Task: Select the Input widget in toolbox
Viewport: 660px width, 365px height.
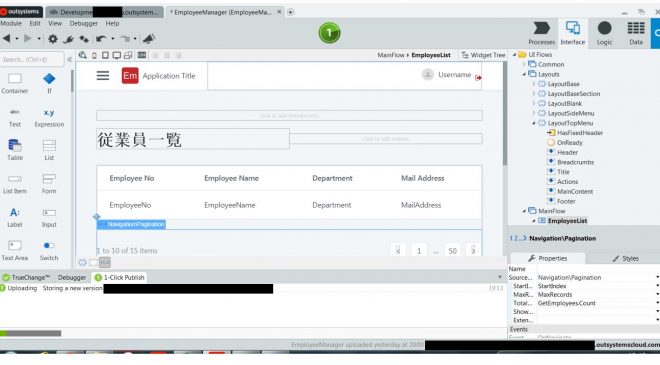Action: 49,217
